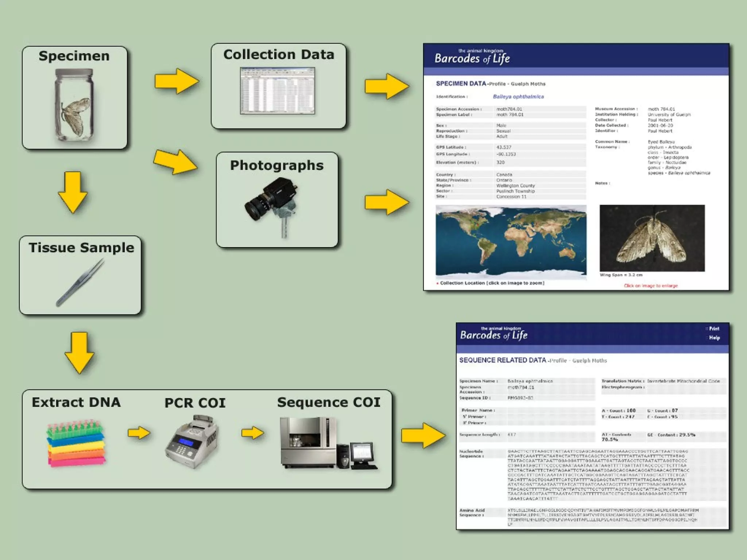Click the Barcodes of Life logo on specimen page
747x560 pixels.
pos(472,58)
